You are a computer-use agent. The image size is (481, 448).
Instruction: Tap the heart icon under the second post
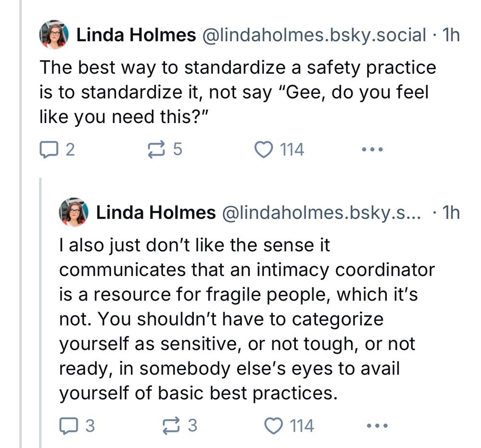(x=274, y=425)
